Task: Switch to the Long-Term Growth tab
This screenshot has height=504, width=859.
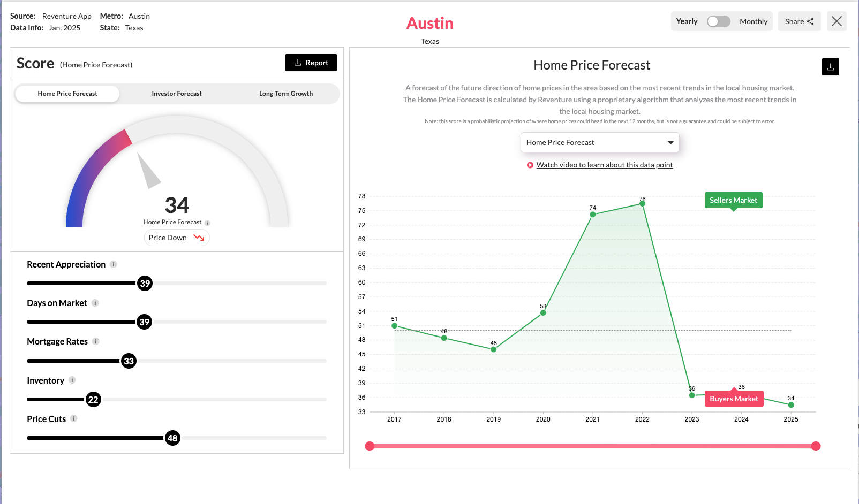Action: (x=286, y=94)
